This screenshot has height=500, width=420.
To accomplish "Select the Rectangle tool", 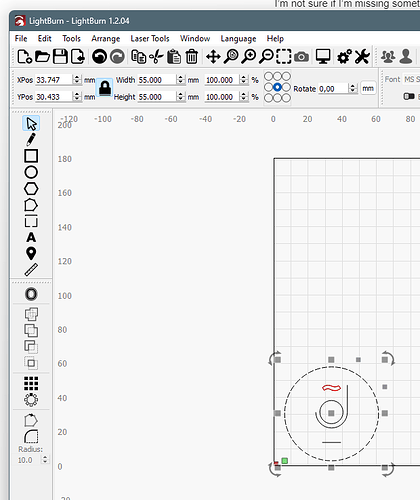I will pos(31,156).
